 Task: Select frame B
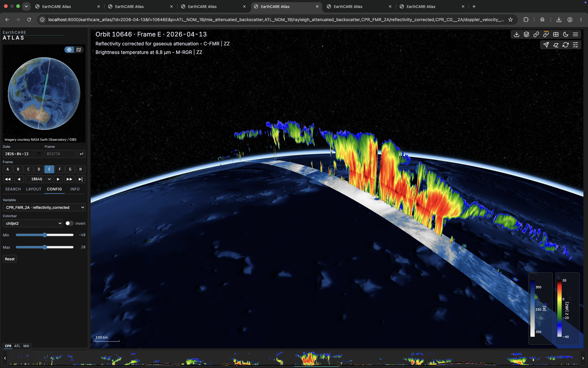(x=18, y=169)
